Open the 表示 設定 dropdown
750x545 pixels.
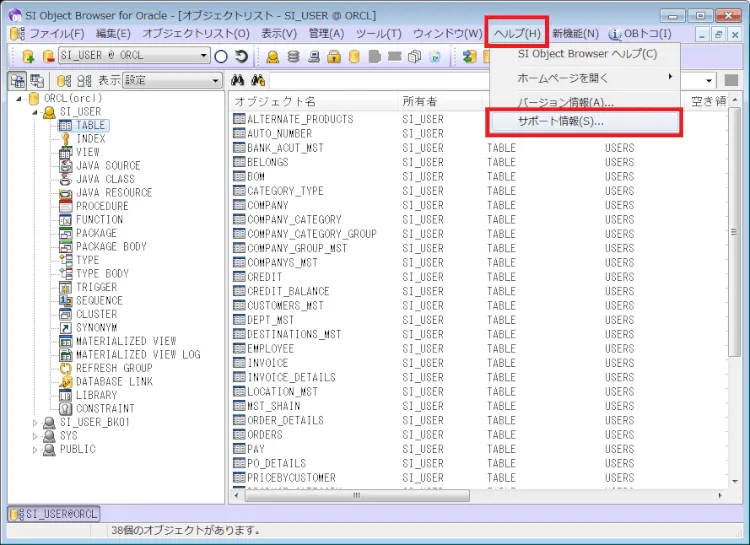(216, 80)
